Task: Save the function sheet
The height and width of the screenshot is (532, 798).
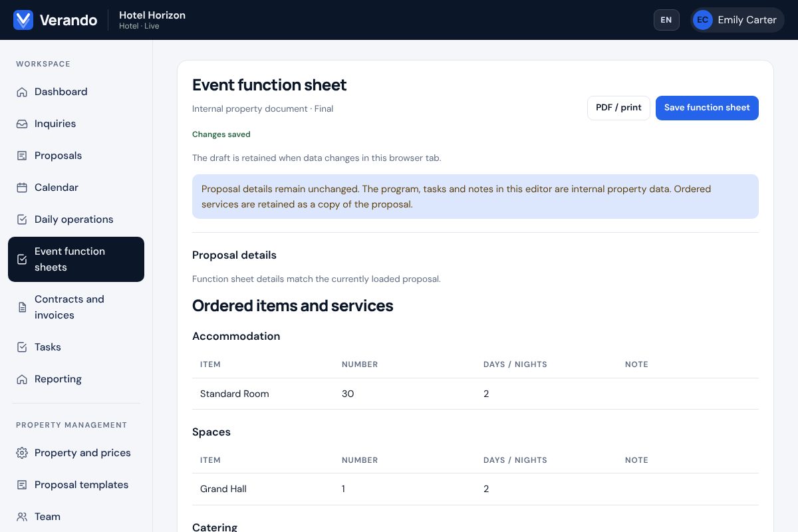Action: (x=707, y=108)
